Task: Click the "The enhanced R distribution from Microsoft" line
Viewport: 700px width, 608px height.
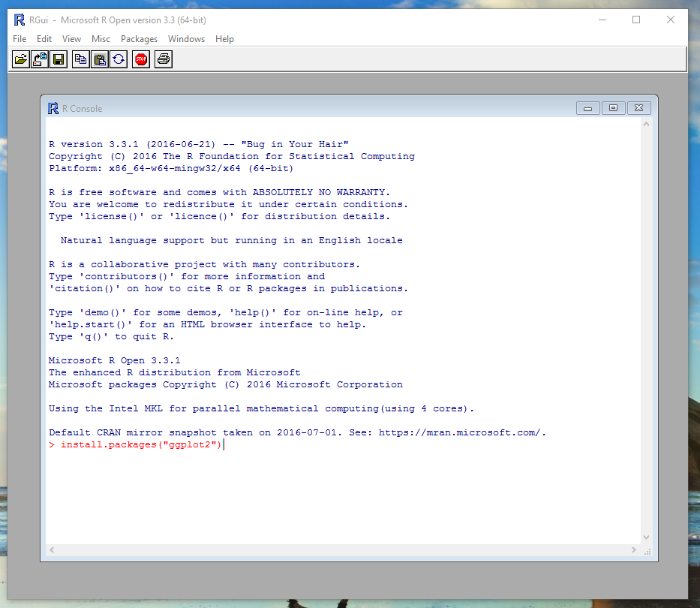Action: pyautogui.click(x=175, y=372)
